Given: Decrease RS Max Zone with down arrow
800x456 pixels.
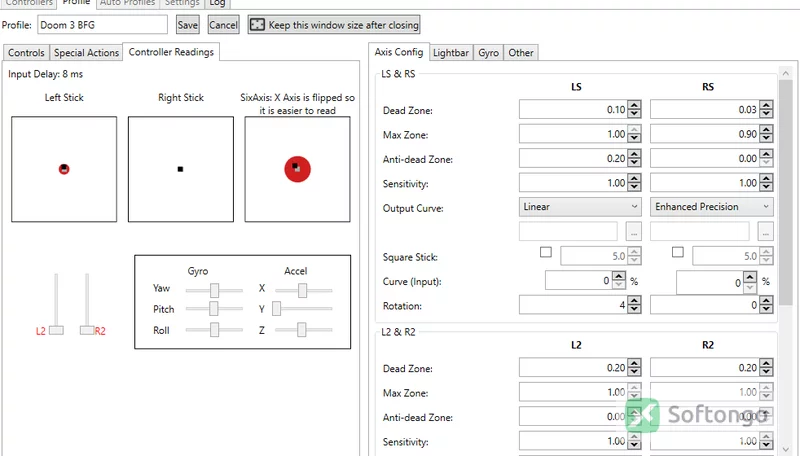Looking at the screenshot, I should point(766,139).
